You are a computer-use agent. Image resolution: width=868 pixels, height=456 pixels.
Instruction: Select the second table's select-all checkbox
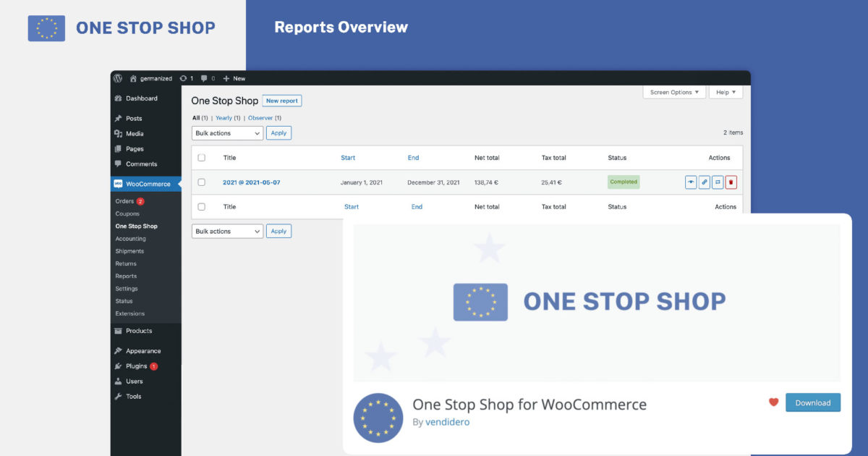click(202, 206)
